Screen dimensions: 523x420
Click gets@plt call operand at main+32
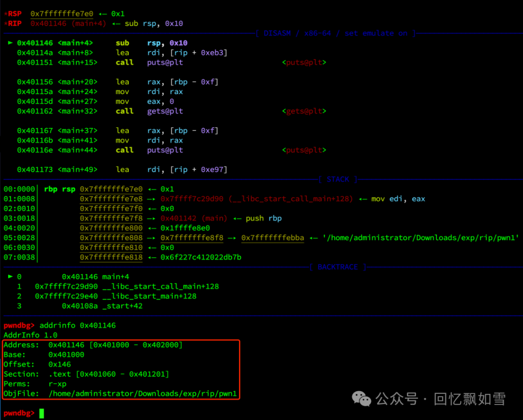coord(165,111)
